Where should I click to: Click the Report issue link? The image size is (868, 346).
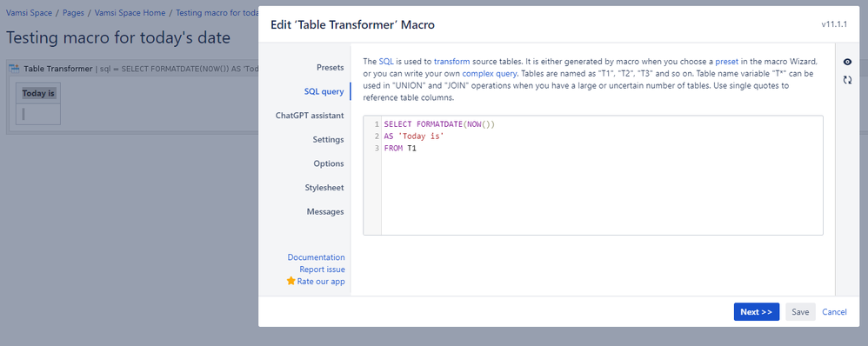pyautogui.click(x=322, y=269)
